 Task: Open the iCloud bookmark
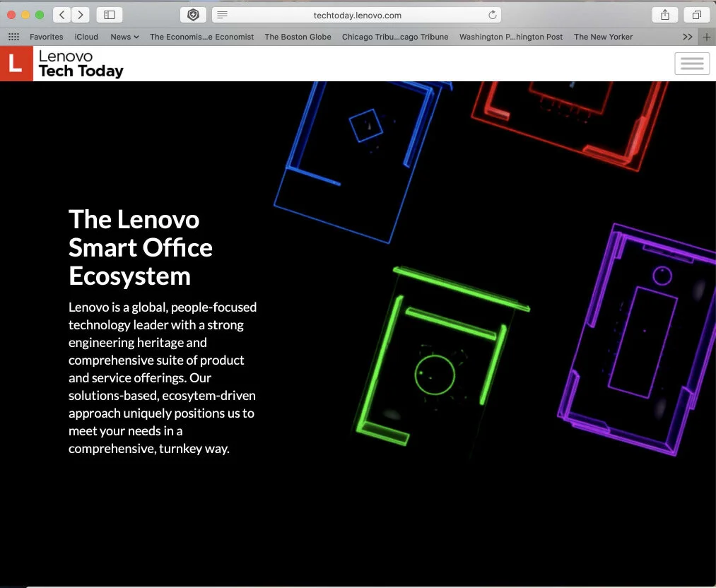pyautogui.click(x=86, y=37)
